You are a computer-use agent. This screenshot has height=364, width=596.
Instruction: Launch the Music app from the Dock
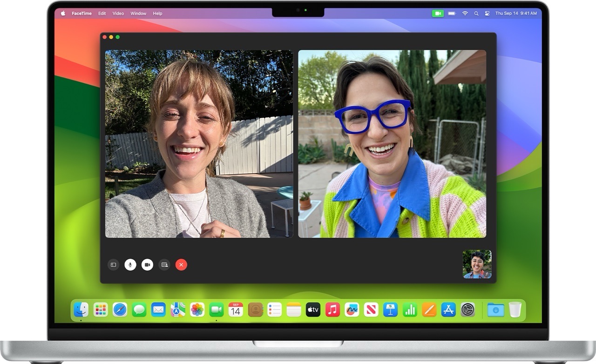pos(332,310)
